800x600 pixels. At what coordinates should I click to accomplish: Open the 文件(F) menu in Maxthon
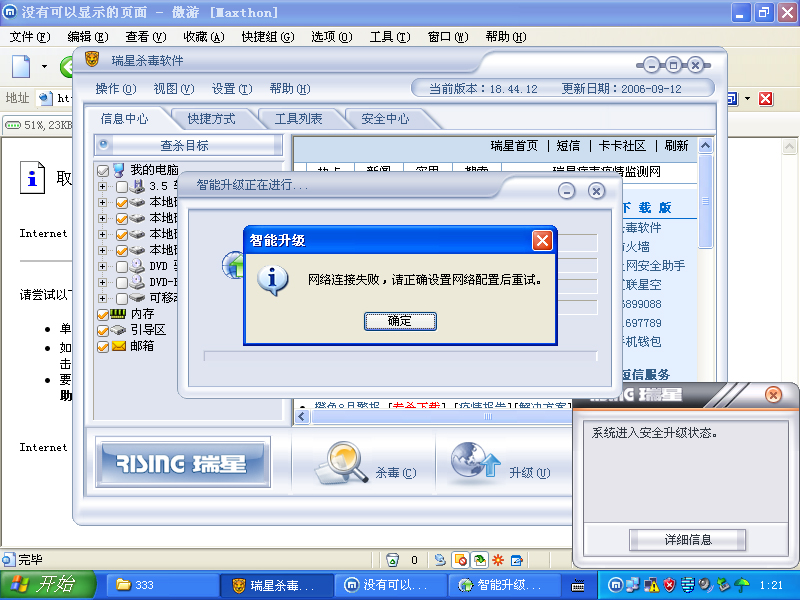tap(30, 37)
